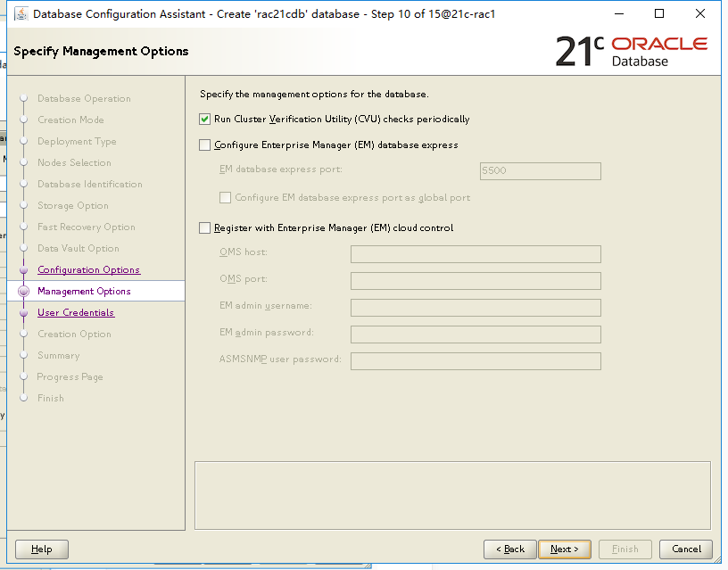Focus the OMS port input field

click(x=476, y=281)
